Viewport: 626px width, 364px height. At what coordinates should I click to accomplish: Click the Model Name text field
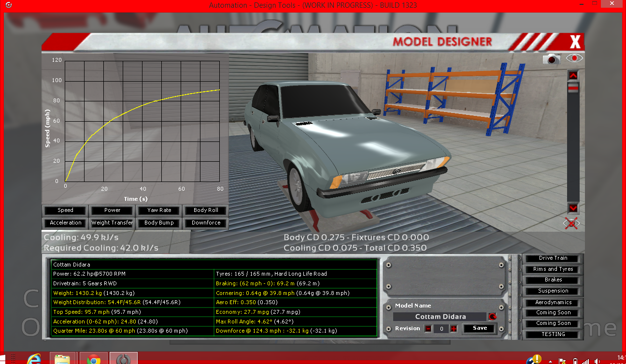[x=440, y=317]
